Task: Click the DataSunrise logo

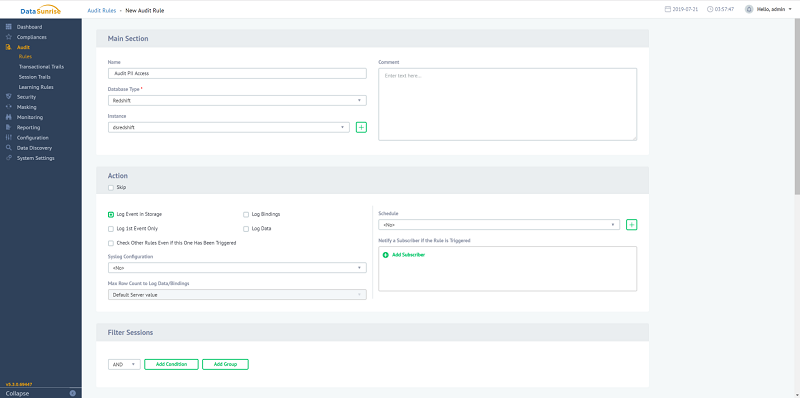Action: click(41, 10)
